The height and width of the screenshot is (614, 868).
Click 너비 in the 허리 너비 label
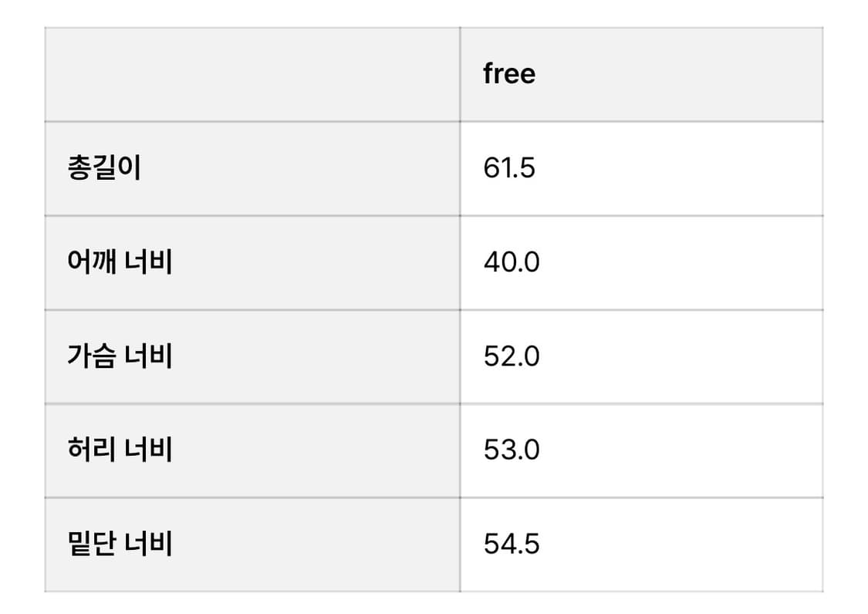click(x=148, y=450)
